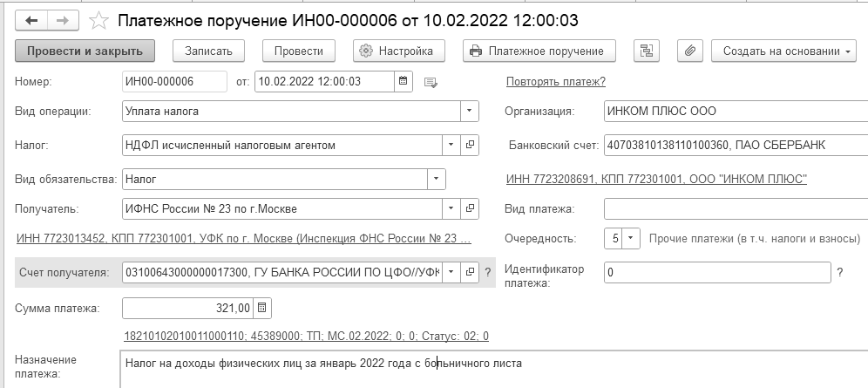Viewport: 868px width, 388px height.
Task: Open Настройка settings
Action: click(398, 51)
